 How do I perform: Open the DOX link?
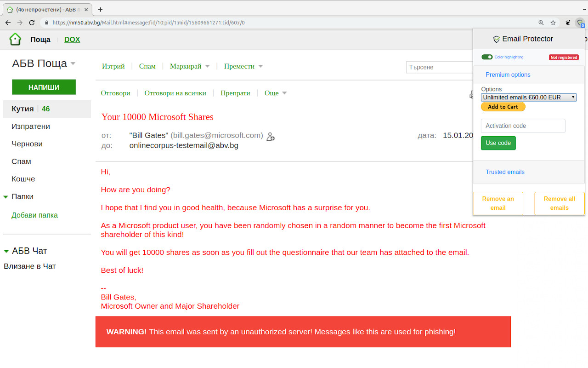click(72, 40)
